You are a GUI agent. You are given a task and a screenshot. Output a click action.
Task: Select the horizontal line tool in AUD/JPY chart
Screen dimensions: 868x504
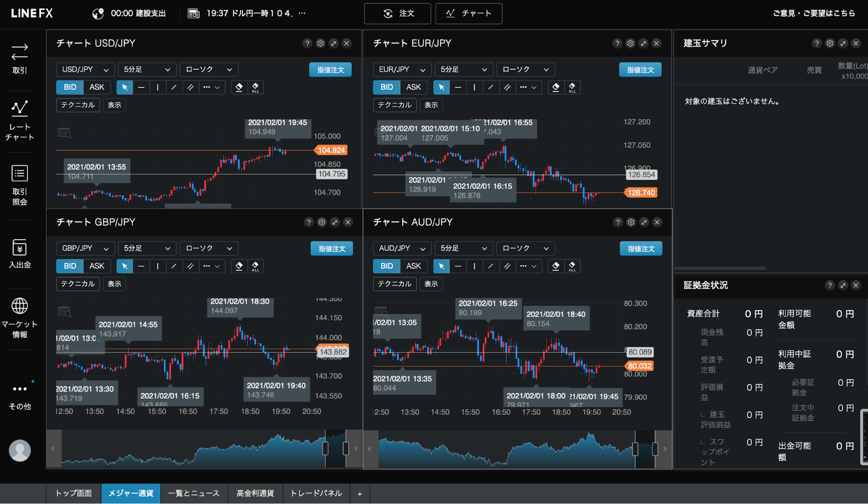pos(458,266)
